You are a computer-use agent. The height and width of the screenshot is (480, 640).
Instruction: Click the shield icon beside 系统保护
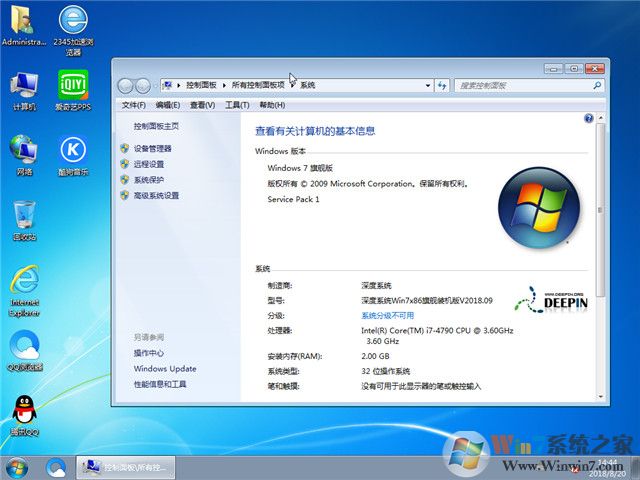tap(125, 179)
